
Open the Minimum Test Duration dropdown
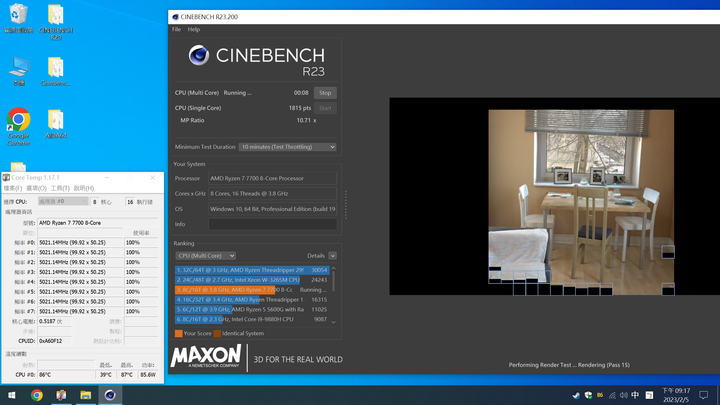(287, 147)
